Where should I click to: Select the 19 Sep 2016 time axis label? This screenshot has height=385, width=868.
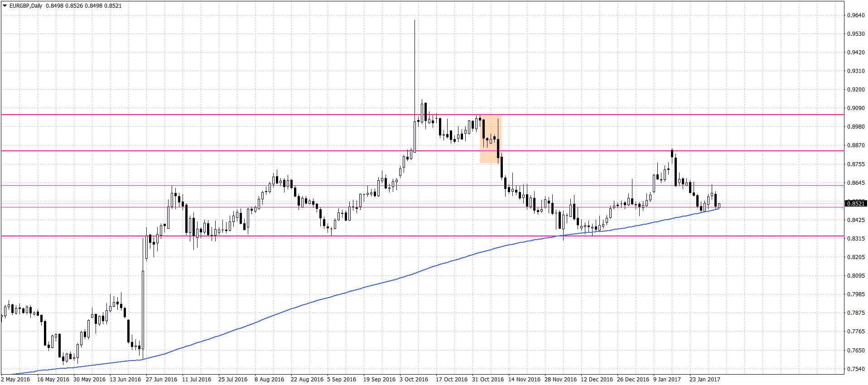(379, 380)
